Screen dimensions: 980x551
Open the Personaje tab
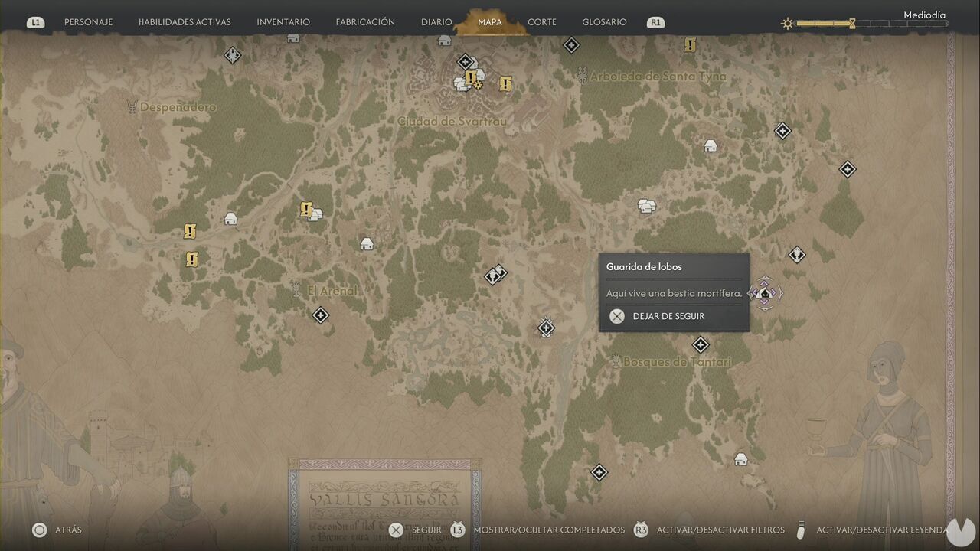click(88, 22)
